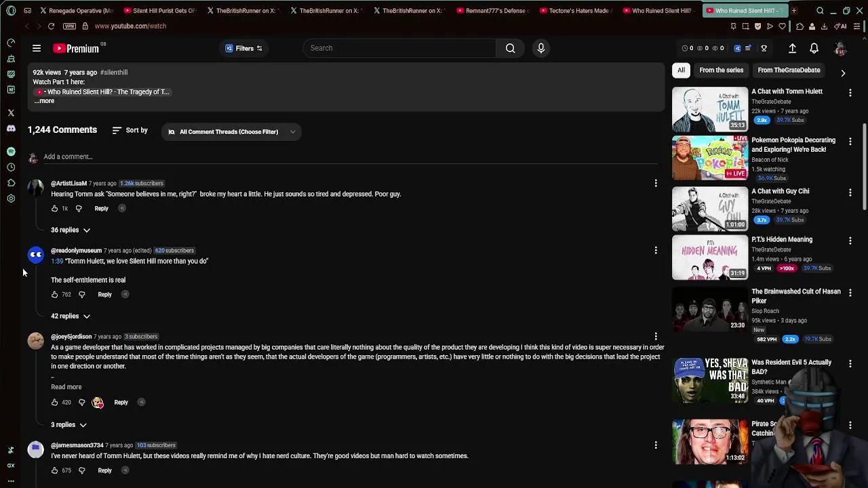Take a snapshot with the capture icon
The height and width of the screenshot is (488, 868).
click(745, 26)
